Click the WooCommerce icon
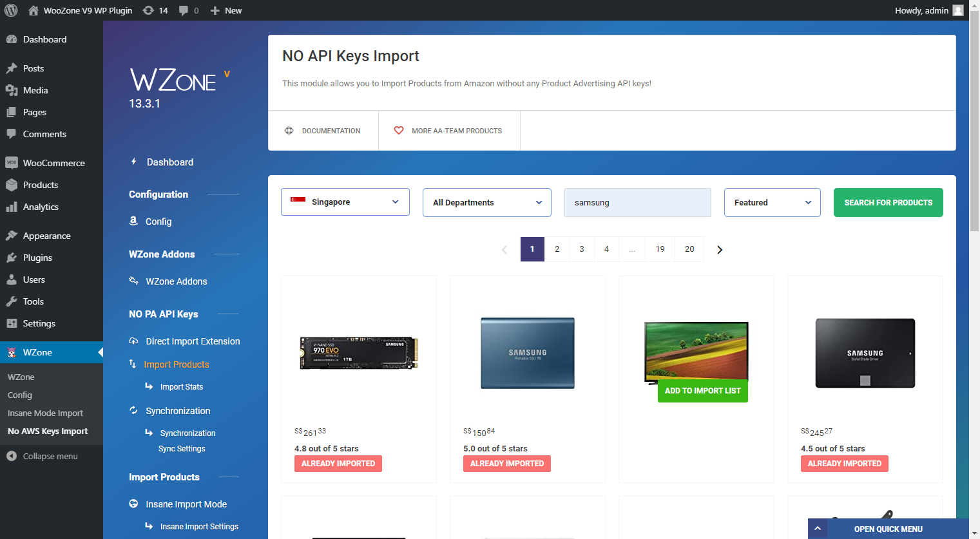 coord(12,163)
